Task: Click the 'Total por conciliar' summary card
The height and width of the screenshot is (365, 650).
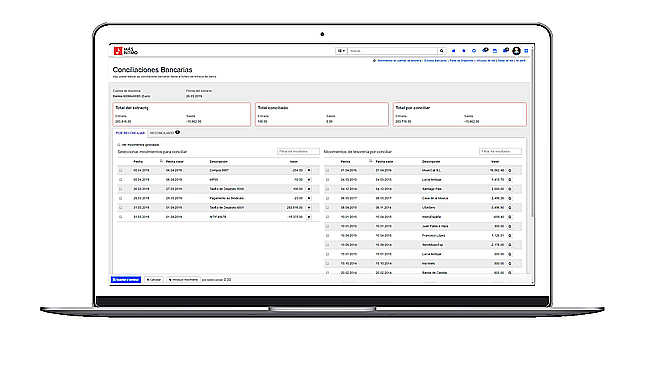Action: click(460, 114)
